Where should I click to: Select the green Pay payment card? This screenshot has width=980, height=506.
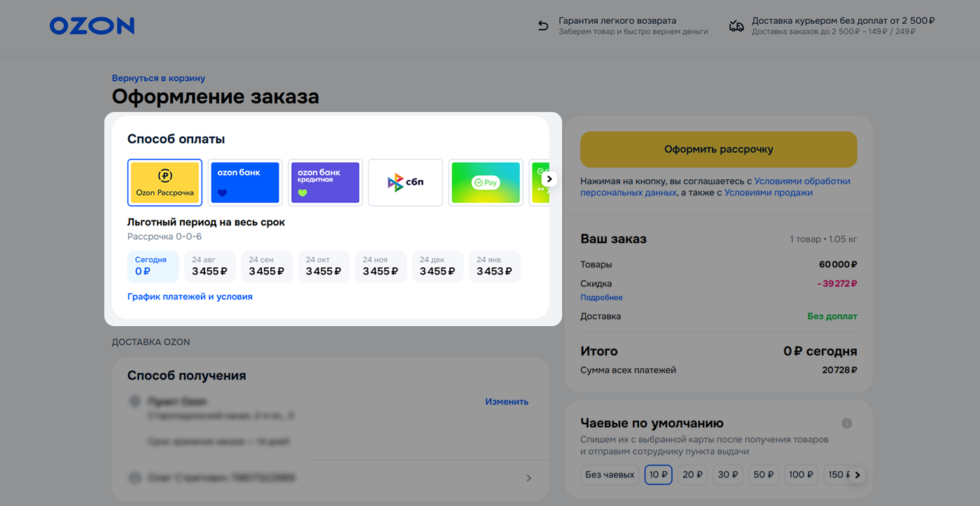486,183
